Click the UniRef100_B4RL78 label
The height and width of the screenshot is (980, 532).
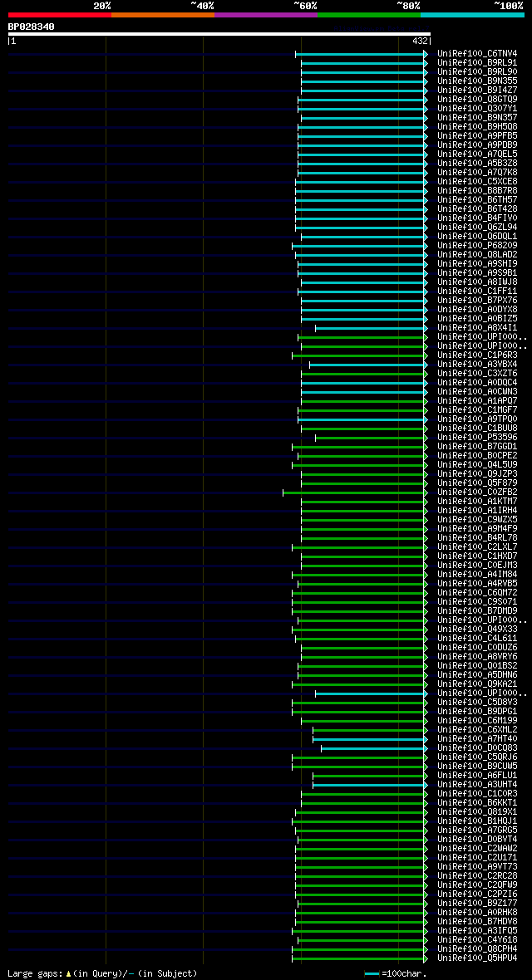477,538
